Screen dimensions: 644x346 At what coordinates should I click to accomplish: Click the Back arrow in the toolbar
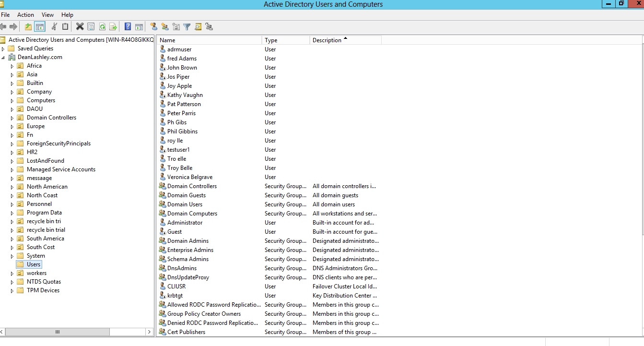coord(3,27)
